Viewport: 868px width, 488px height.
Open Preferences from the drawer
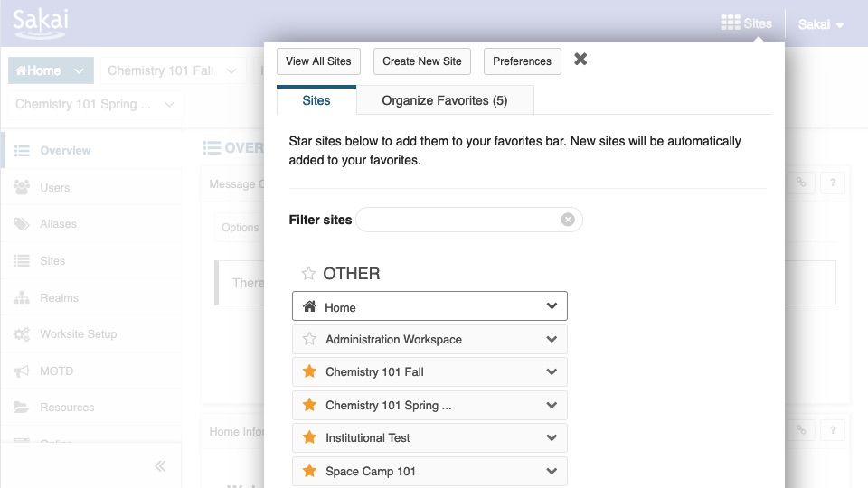tap(522, 61)
